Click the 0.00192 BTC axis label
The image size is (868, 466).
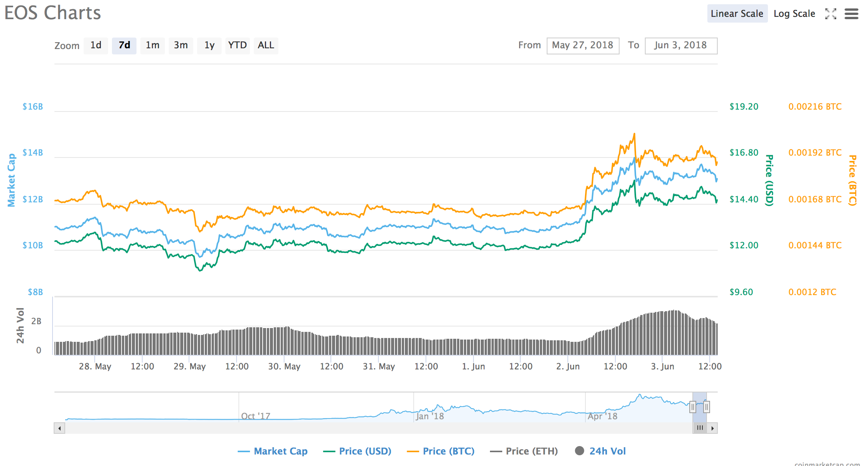(x=815, y=153)
